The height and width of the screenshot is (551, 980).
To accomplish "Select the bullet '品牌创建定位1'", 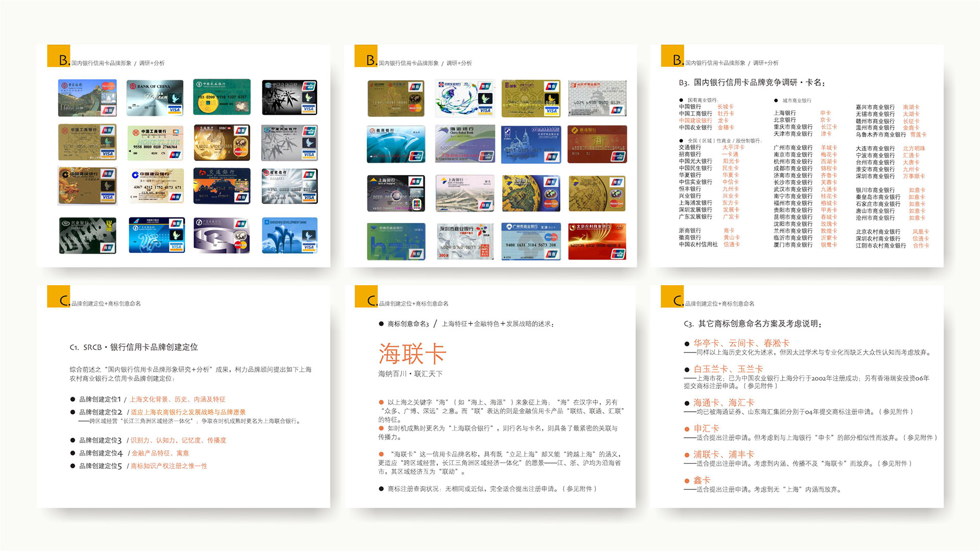I will [100, 399].
